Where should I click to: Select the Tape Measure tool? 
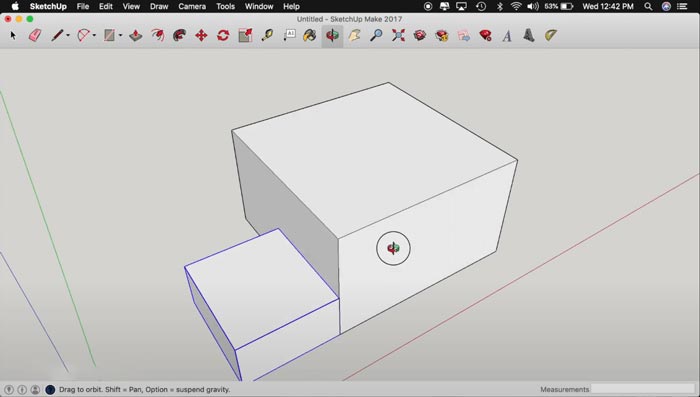(267, 35)
